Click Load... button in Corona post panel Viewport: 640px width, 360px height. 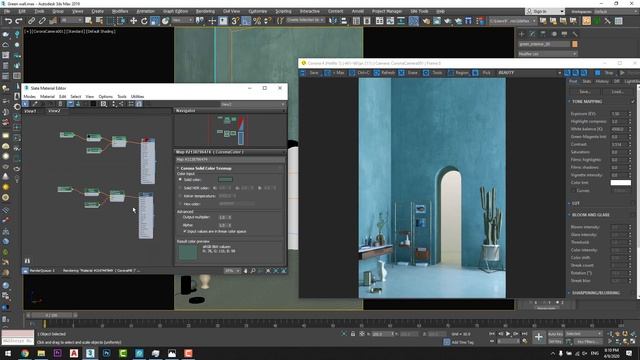pyautogui.click(x=617, y=92)
